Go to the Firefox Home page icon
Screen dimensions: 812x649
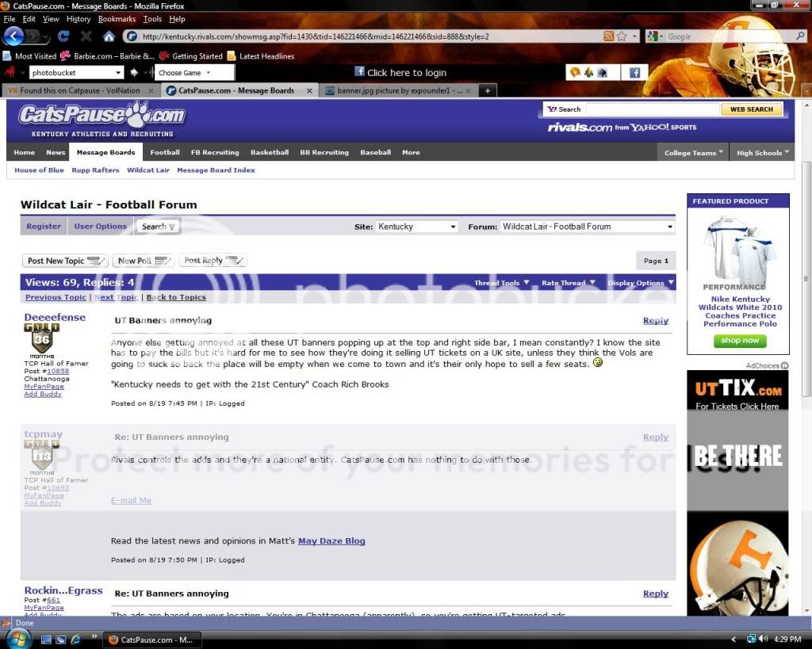(x=109, y=36)
